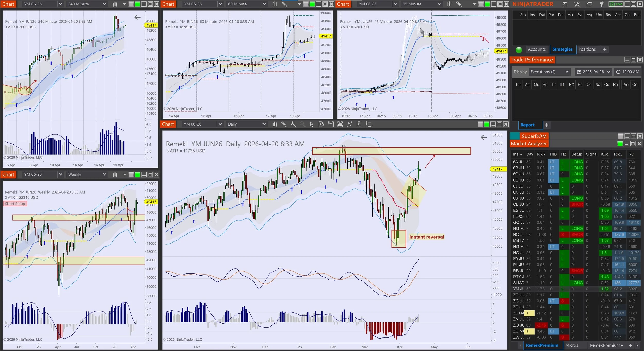Click the teal color swatch beside SuperDOM
This screenshot has width=644, height=351.
tap(515, 136)
